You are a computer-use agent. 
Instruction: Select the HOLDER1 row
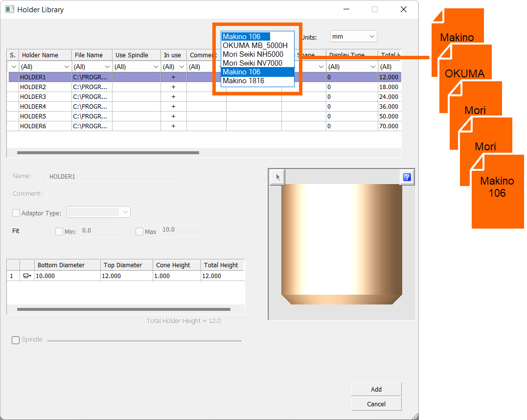pos(205,77)
